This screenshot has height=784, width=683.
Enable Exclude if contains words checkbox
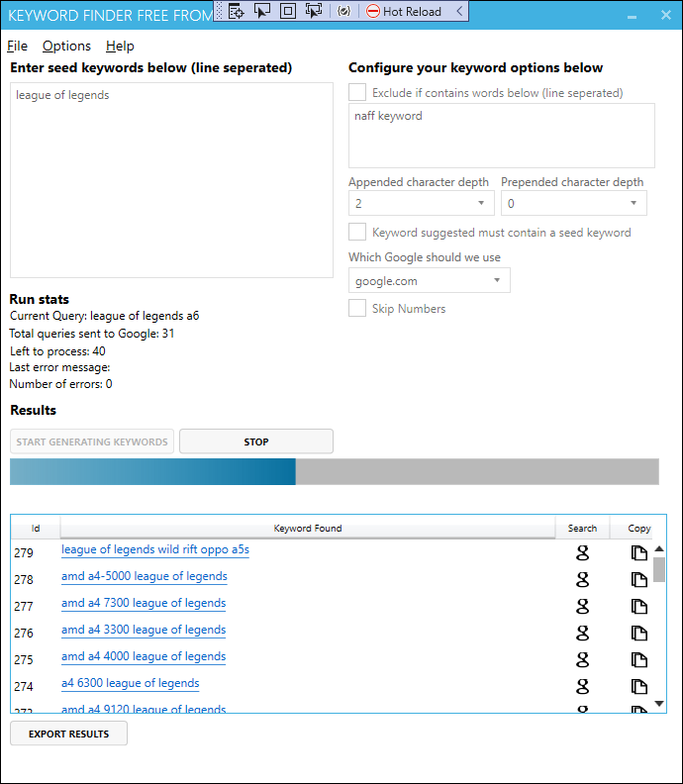click(357, 92)
